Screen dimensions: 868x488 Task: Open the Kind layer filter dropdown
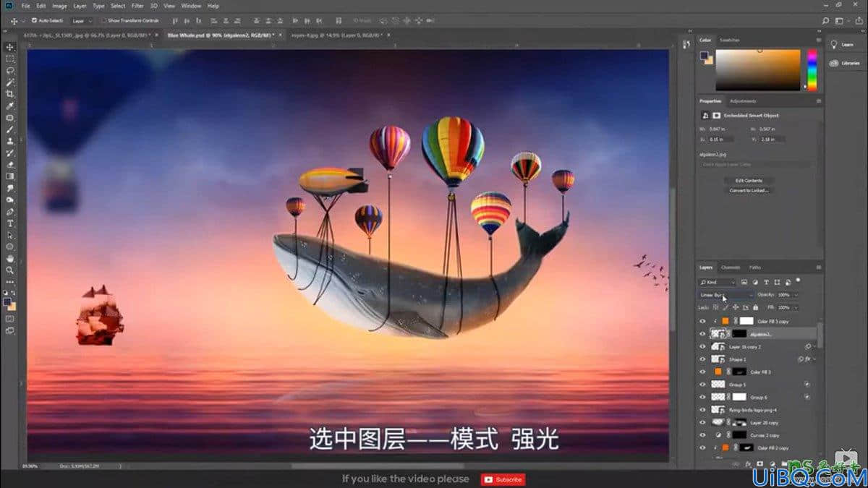point(717,282)
